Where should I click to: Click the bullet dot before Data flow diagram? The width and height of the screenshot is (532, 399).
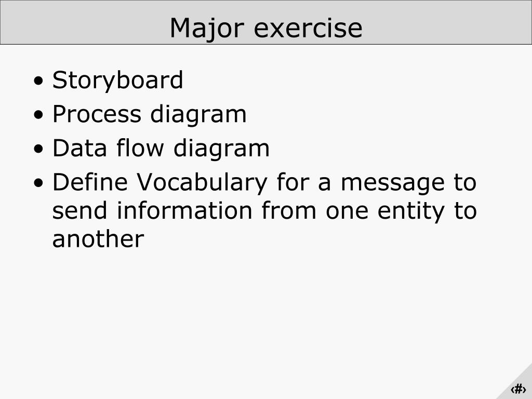click(x=39, y=150)
